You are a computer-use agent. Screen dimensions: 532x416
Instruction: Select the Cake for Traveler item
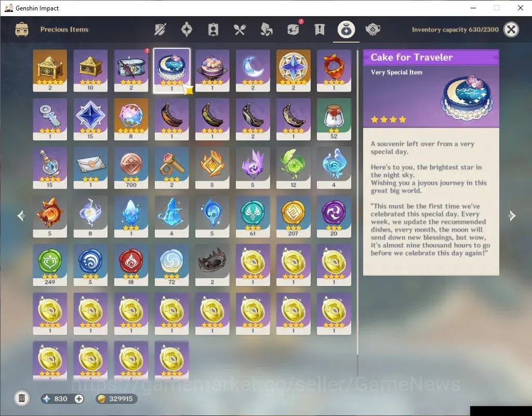(171, 71)
